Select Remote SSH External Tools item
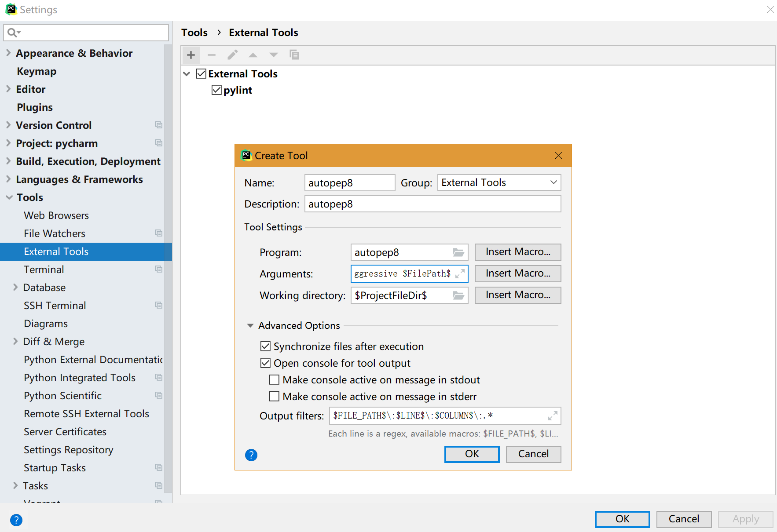777x532 pixels. click(86, 414)
